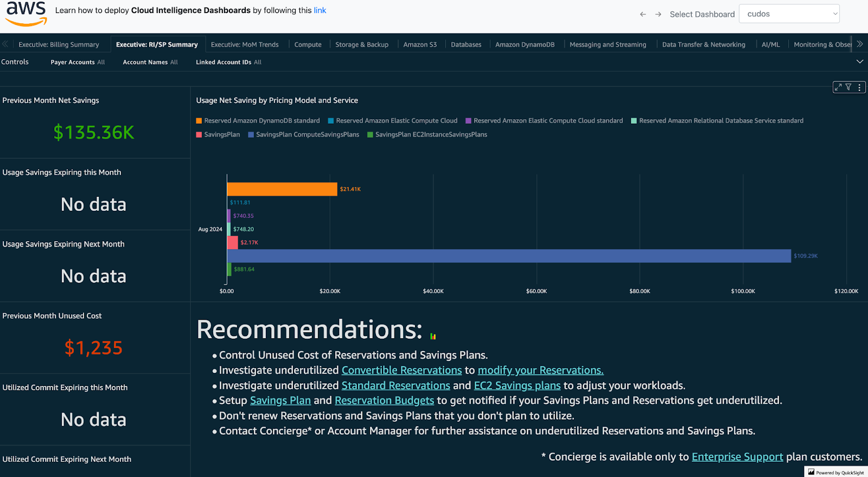Click the $1,235 Previous Month Unused Cost value

pos(94,347)
